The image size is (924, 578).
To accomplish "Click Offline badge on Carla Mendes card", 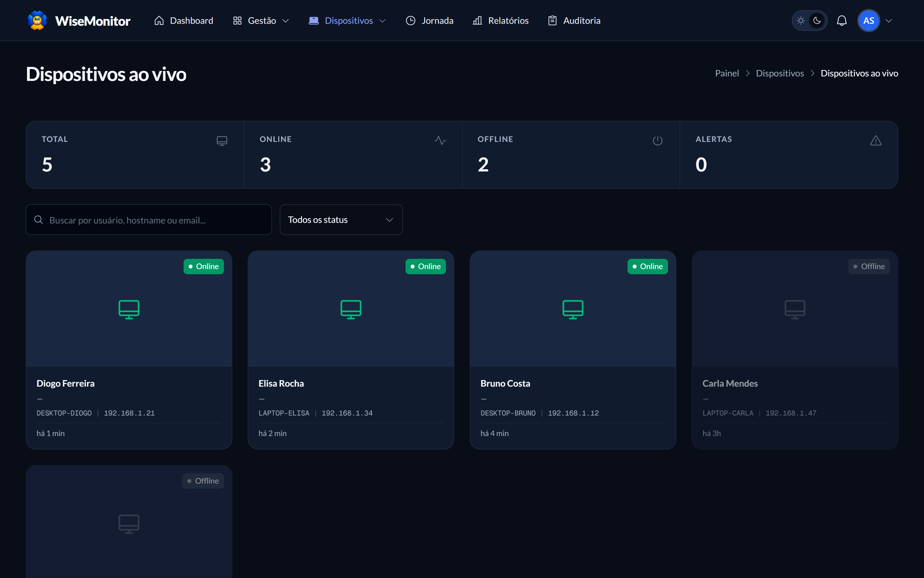I will [x=869, y=267].
